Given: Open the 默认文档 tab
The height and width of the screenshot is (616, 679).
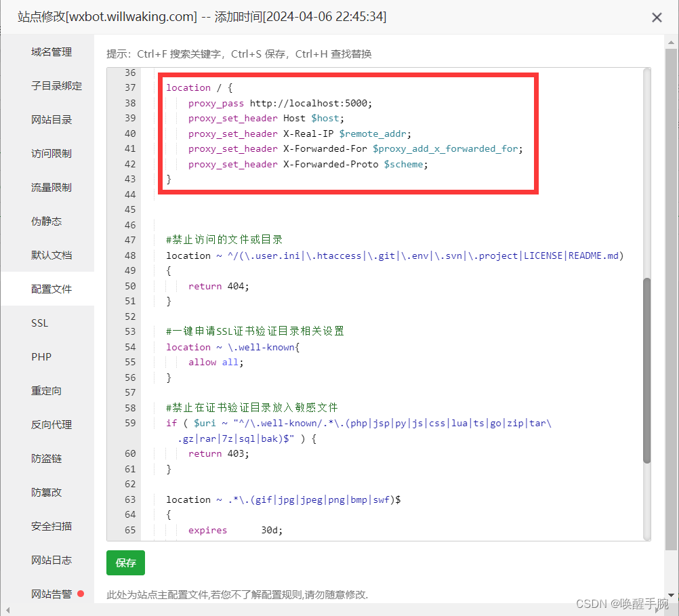Looking at the screenshot, I should pos(52,255).
